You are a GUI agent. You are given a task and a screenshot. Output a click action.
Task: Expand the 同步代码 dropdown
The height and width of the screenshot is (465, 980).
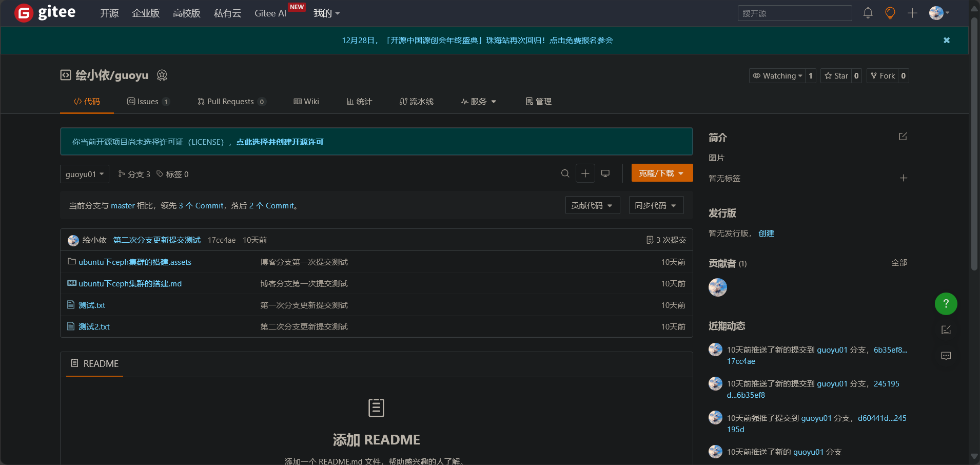click(x=656, y=205)
